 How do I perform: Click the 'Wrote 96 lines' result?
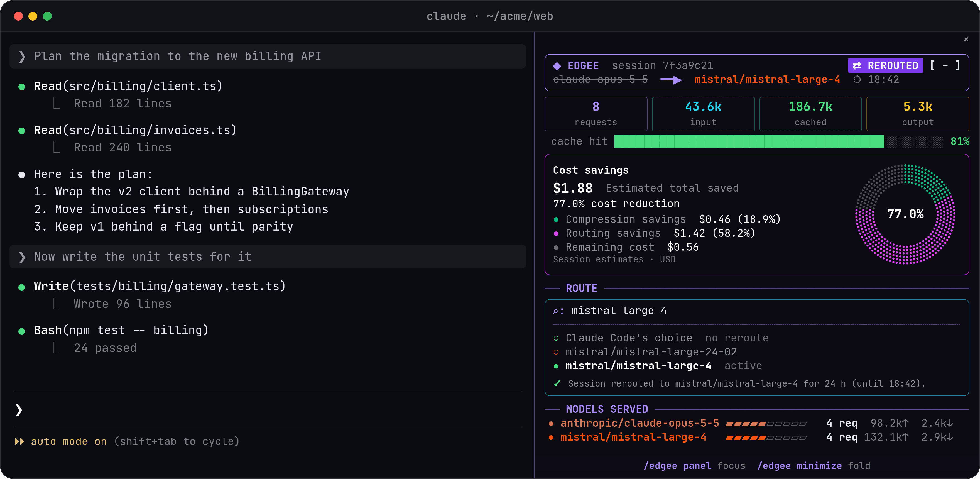click(122, 304)
